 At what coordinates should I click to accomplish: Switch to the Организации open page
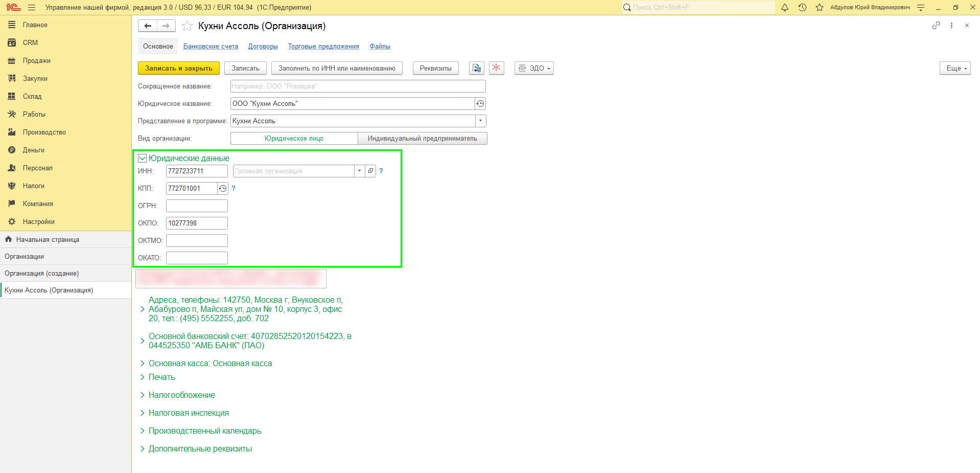(x=65, y=257)
